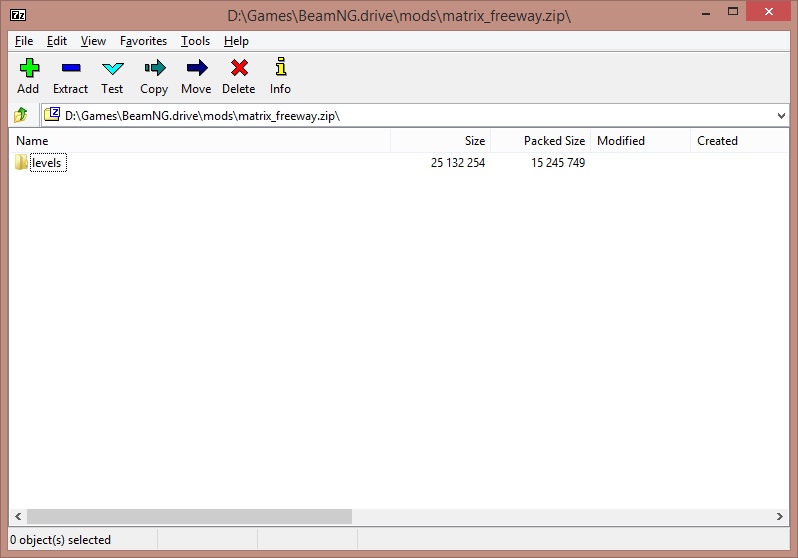
Task: Click the green Add plus icon
Action: point(29,67)
